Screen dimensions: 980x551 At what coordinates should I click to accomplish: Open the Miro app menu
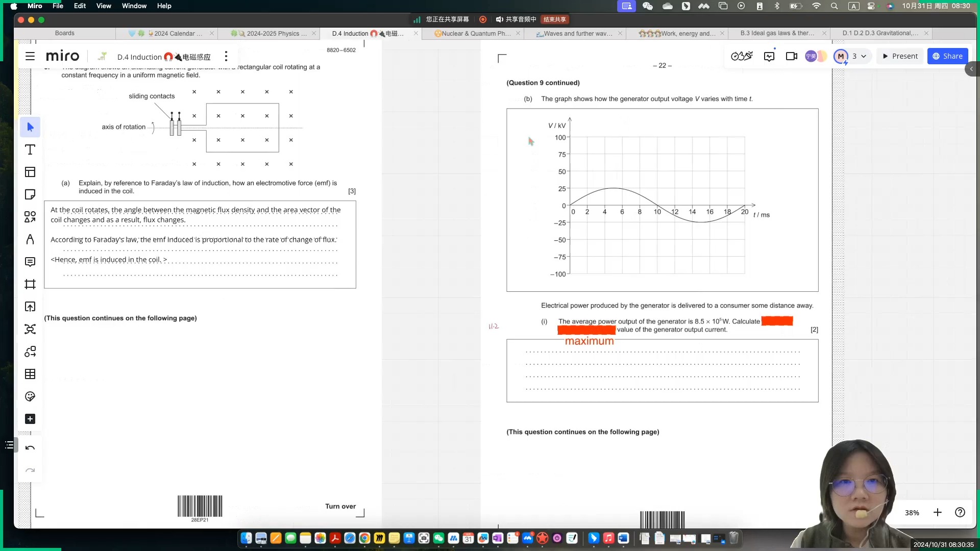[x=35, y=6]
